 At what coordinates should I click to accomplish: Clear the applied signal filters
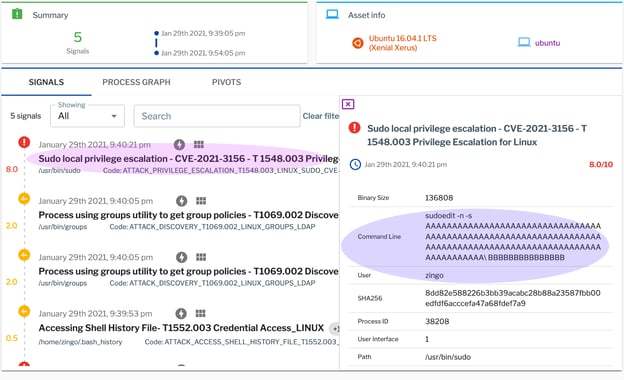(321, 116)
